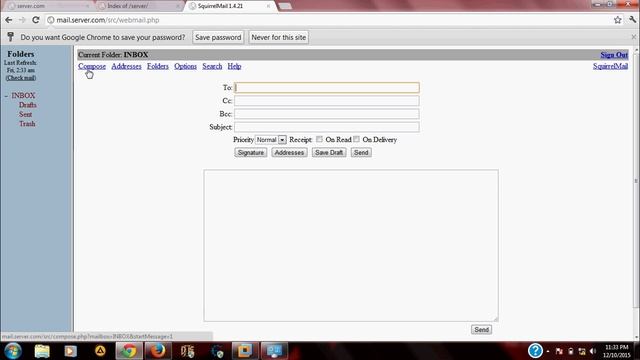Click the Action Center flag icon
Viewport: 640px width, 360px height.
559,351
